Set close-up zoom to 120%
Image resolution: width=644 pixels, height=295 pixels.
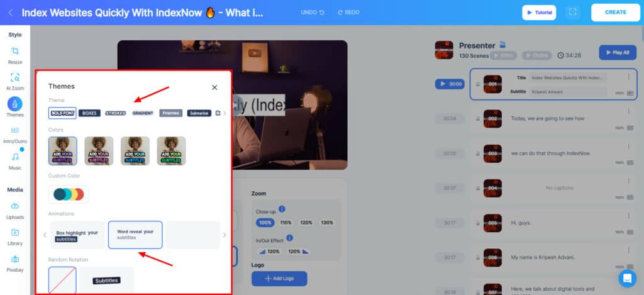pos(306,223)
